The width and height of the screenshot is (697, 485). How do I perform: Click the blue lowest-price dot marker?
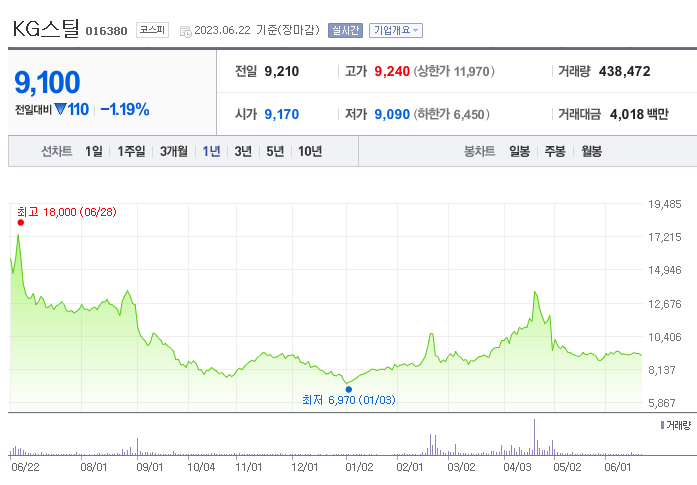click(x=348, y=389)
